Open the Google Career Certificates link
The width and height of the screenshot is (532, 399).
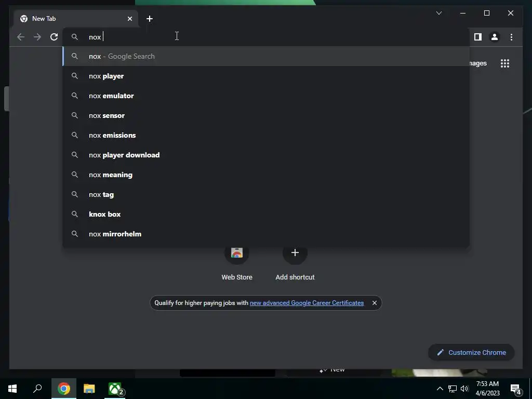click(x=307, y=303)
